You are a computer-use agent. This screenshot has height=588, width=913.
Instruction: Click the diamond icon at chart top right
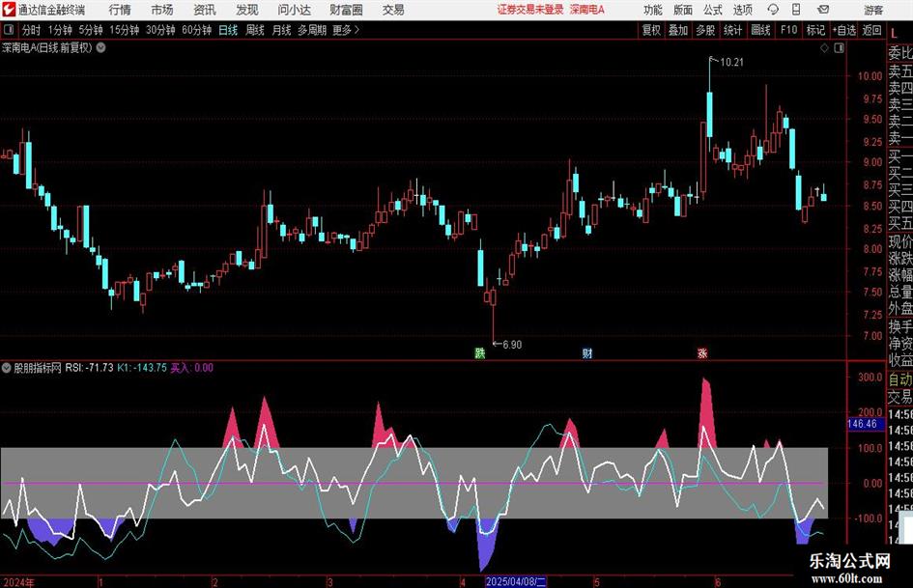click(x=824, y=48)
